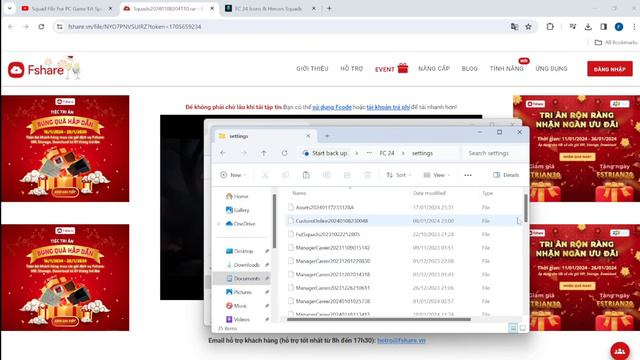640x360 pixels.
Task: Click the support email link
Action: tap(401, 340)
